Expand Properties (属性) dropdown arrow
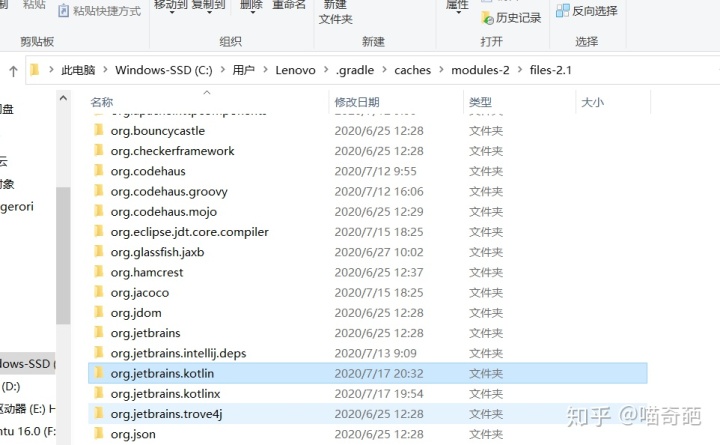Viewport: 720px width, 445px height. (458, 12)
